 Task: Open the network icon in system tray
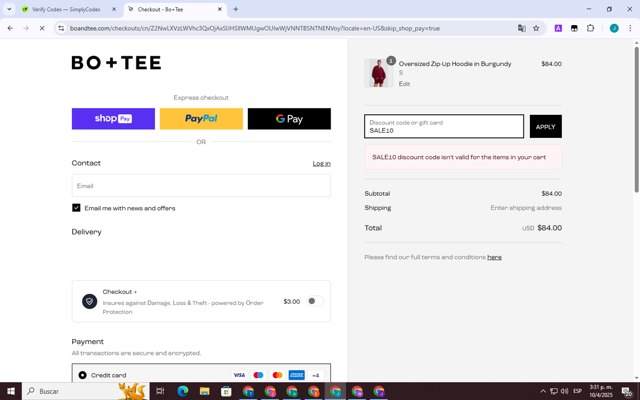click(553, 391)
